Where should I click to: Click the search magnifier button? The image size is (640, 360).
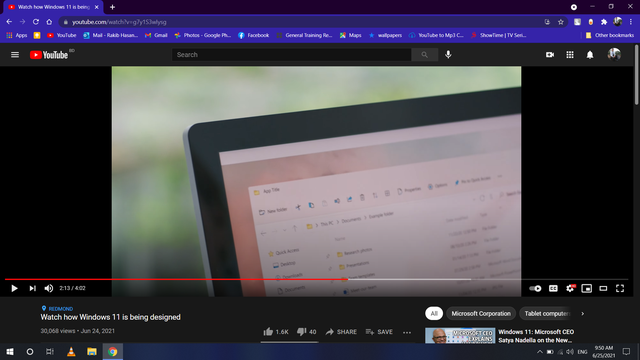[424, 55]
